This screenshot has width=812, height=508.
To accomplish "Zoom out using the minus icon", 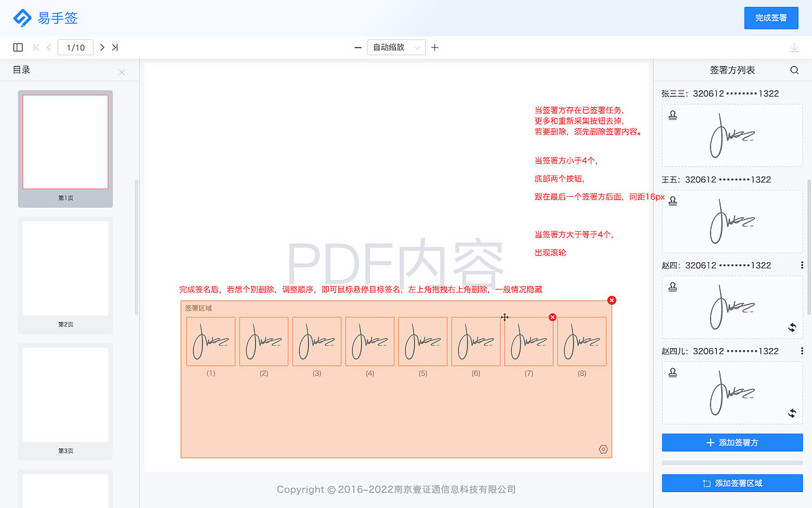I will (x=358, y=47).
